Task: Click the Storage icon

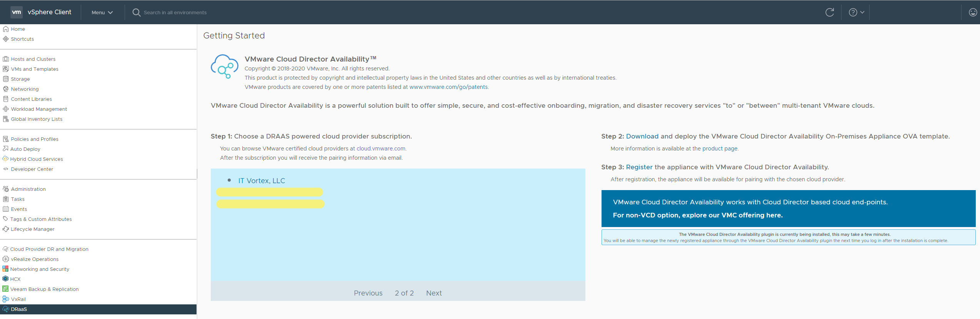Action: pyautogui.click(x=6, y=79)
